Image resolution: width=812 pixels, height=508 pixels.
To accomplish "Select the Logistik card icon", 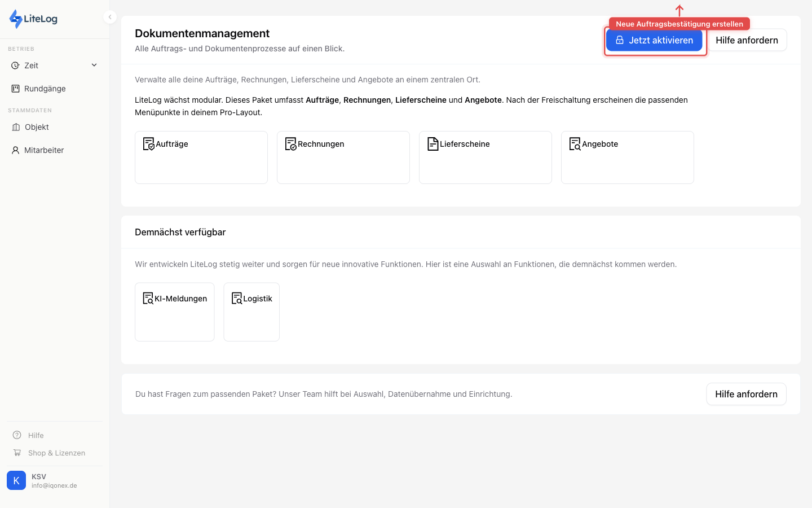I will (x=237, y=297).
